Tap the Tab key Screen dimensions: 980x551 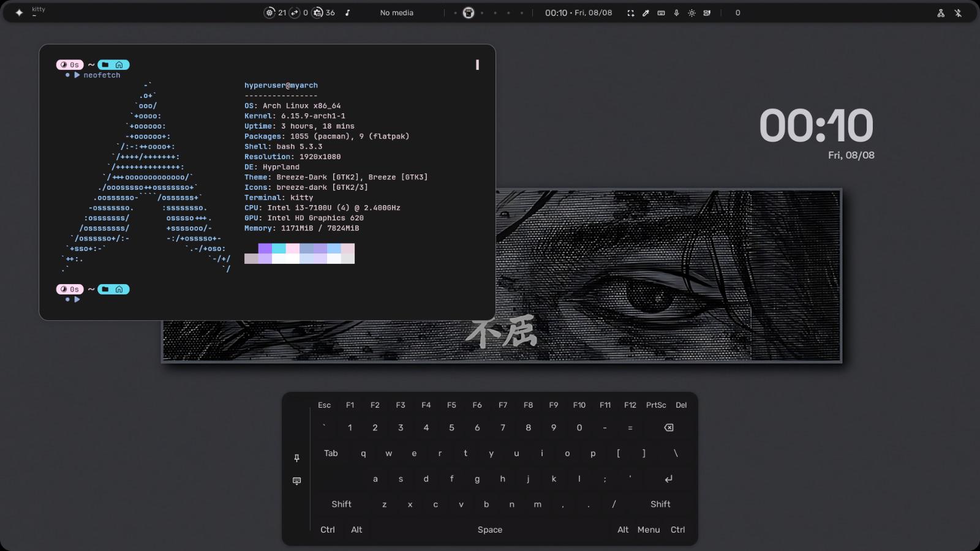coord(331,454)
